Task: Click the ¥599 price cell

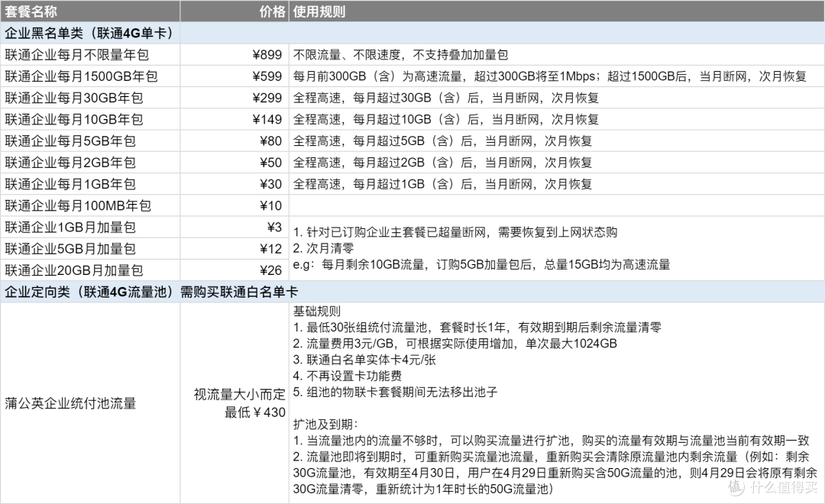Action: [x=235, y=76]
